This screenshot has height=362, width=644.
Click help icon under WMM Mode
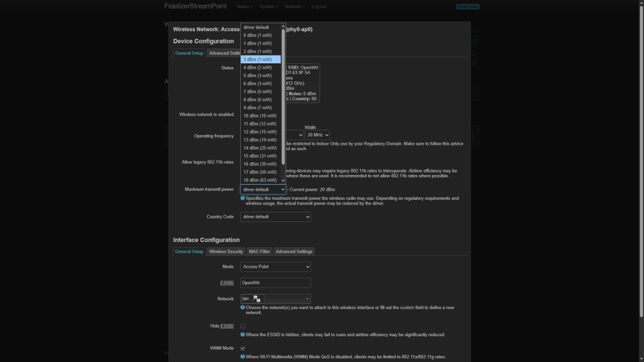[x=243, y=357]
